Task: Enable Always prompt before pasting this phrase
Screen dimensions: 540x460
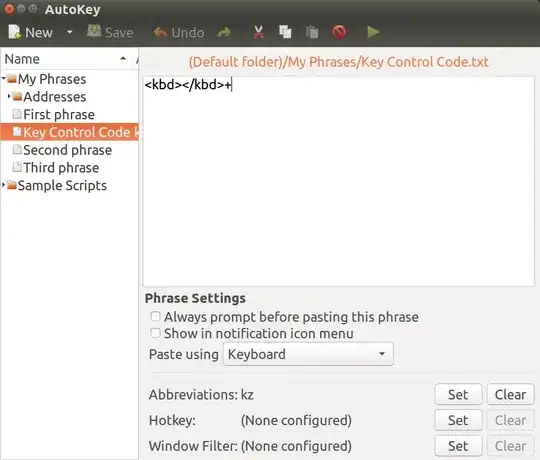Action: coord(155,316)
